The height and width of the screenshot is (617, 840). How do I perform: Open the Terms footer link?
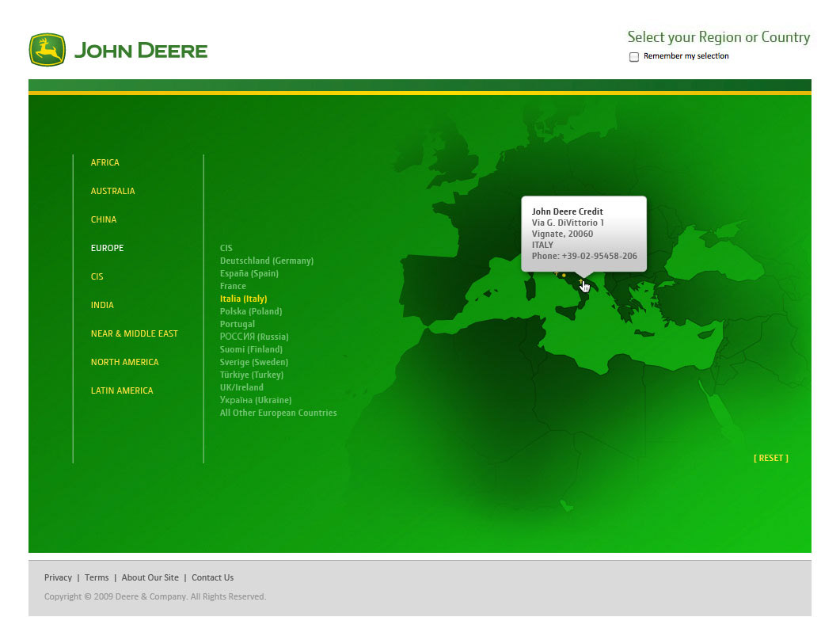97,577
